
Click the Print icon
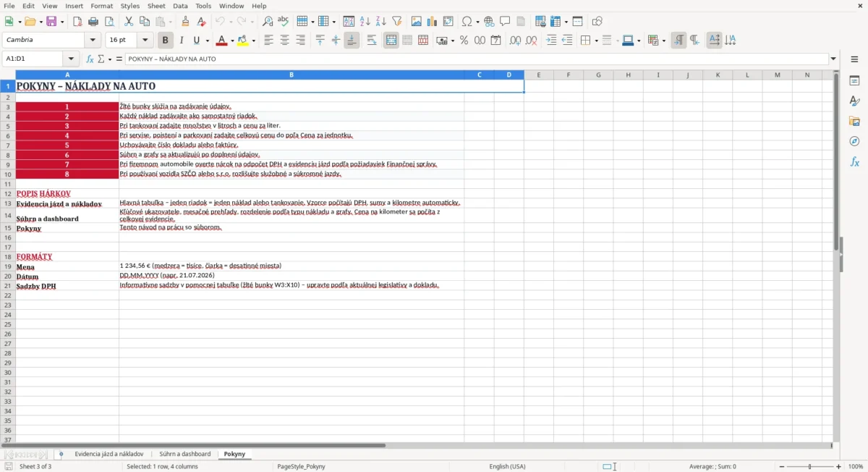tap(93, 22)
